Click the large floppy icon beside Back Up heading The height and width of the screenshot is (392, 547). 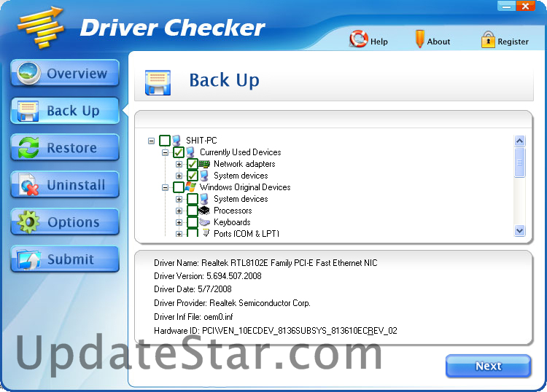coord(158,82)
